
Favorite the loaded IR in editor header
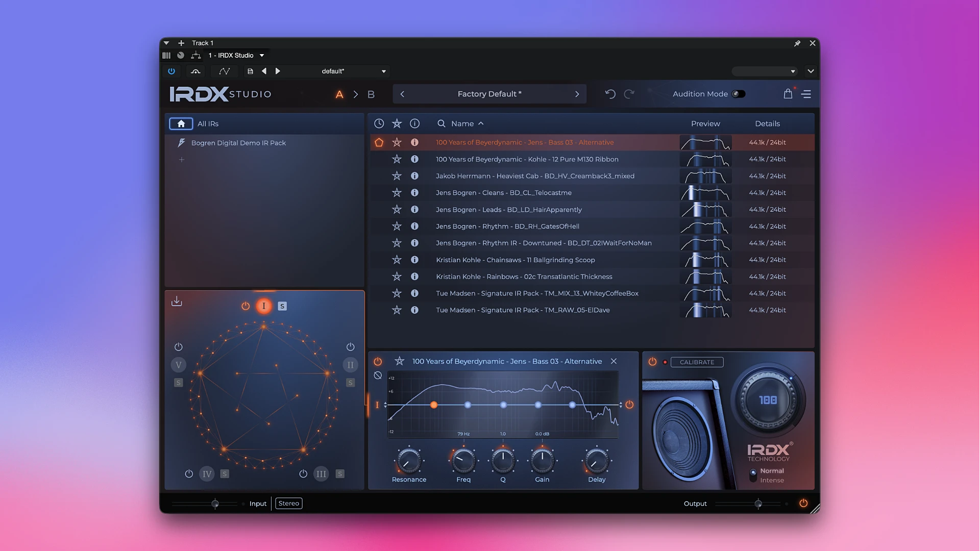(399, 361)
